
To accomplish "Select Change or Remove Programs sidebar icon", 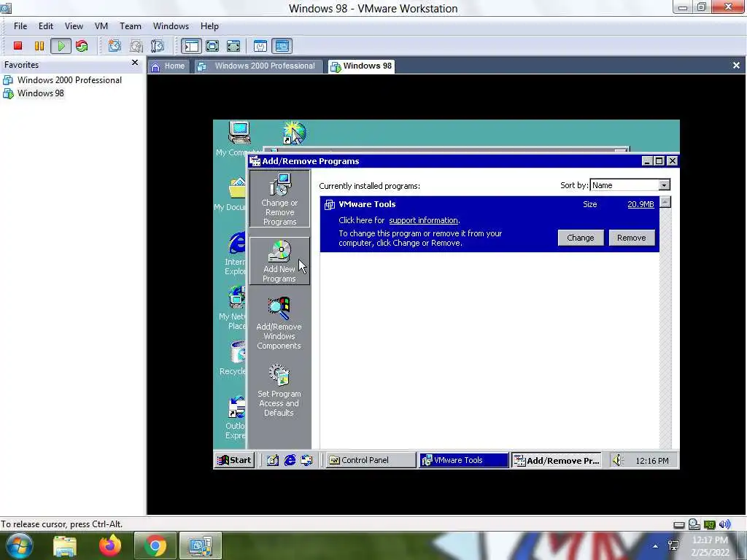I will point(279,199).
